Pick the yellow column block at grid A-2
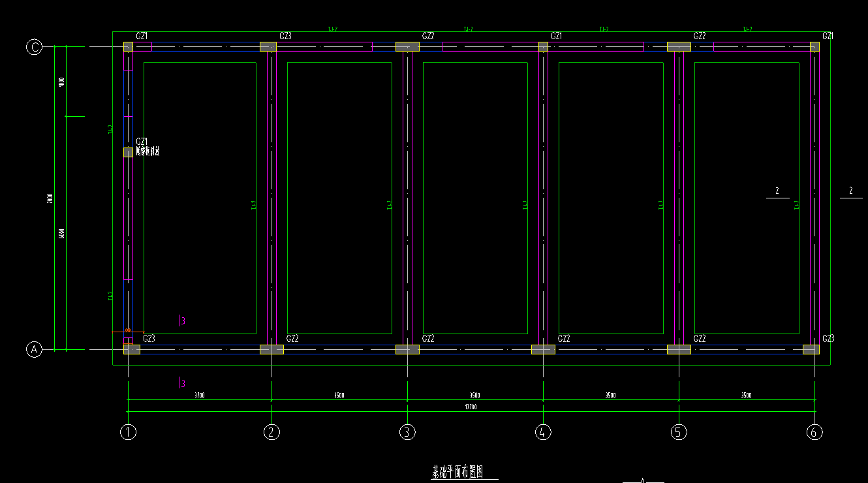Screen dimensions: 868x483 pyautogui.click(x=271, y=349)
